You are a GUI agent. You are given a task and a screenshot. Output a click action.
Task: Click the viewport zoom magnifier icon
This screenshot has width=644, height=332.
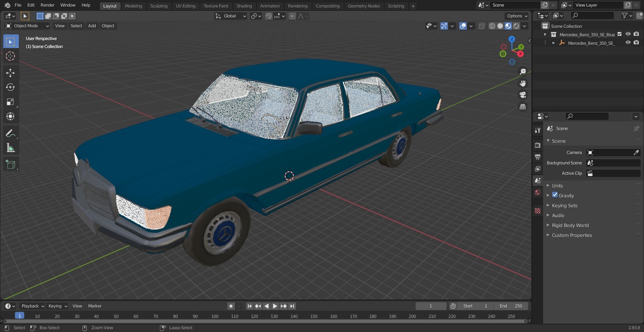pos(522,72)
